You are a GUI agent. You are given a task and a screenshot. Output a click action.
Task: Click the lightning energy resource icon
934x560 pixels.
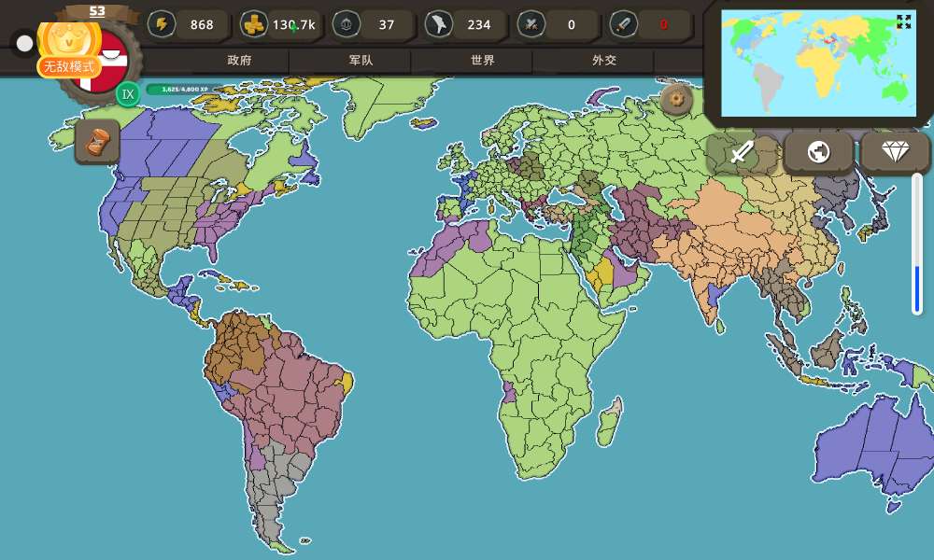162,24
